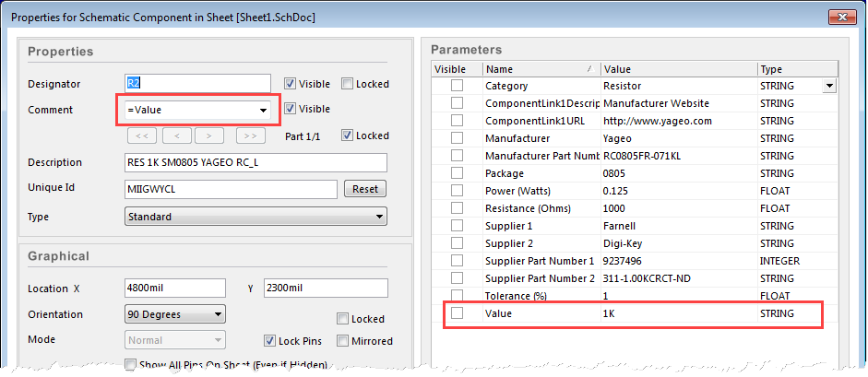Image resolution: width=868 pixels, height=377 pixels.
Task: Click the next part arrow button
Action: [x=209, y=135]
